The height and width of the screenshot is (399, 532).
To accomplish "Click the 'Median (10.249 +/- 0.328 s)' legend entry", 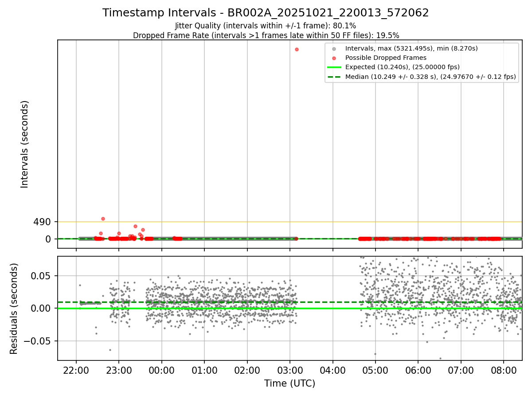I will [x=430, y=77].
